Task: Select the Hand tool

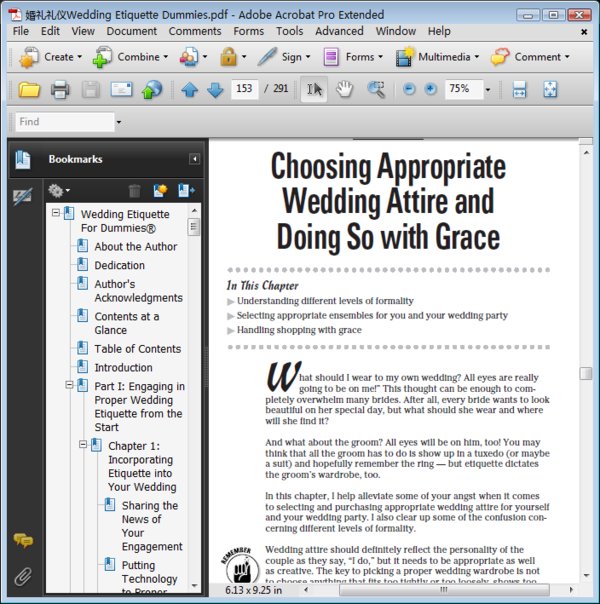Action: click(x=344, y=89)
